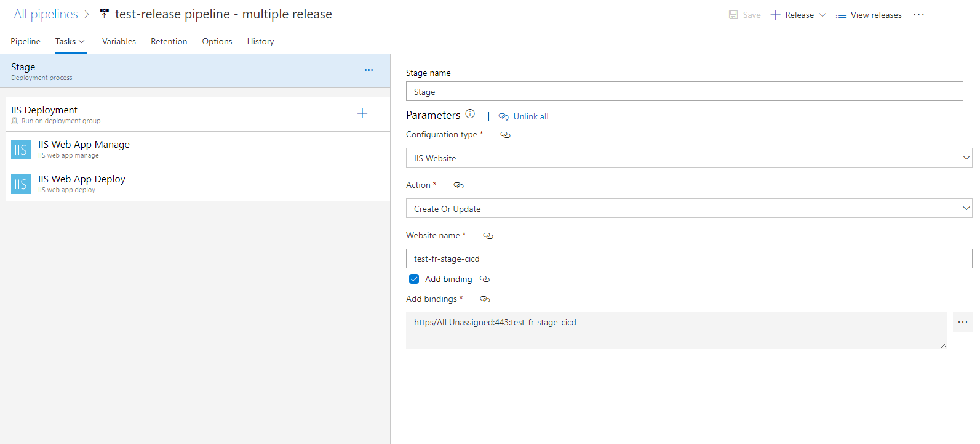This screenshot has height=444, width=980.
Task: Click link icon next to Action
Action: (x=458, y=185)
